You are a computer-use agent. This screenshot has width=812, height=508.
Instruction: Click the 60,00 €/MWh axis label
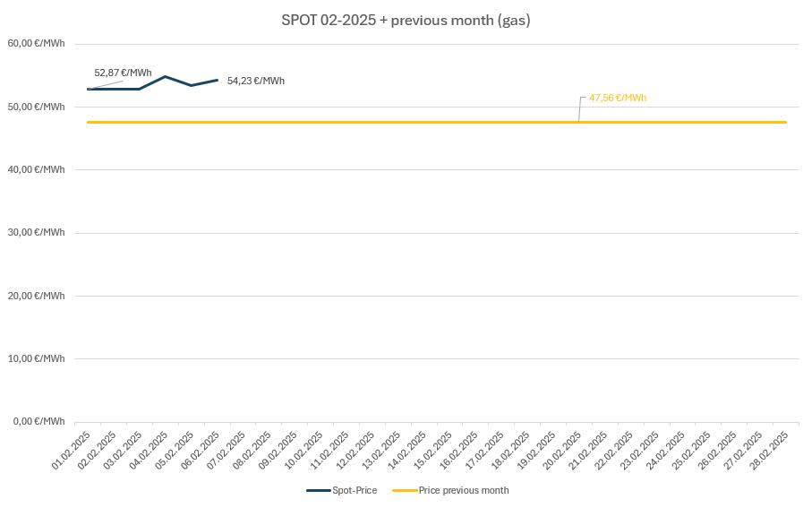point(36,43)
